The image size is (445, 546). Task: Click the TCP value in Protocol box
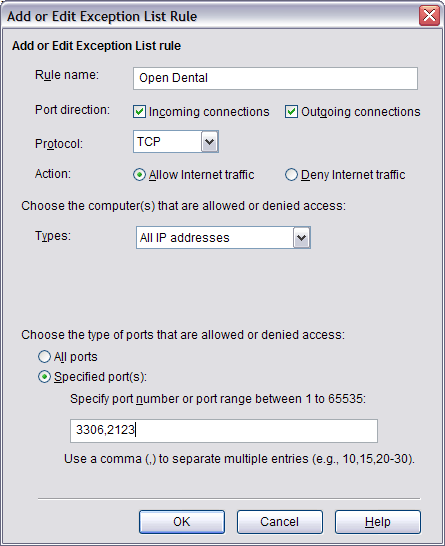149,142
